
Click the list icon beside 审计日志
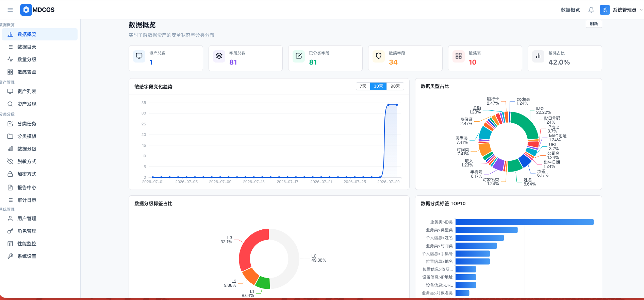pyautogui.click(x=10, y=200)
